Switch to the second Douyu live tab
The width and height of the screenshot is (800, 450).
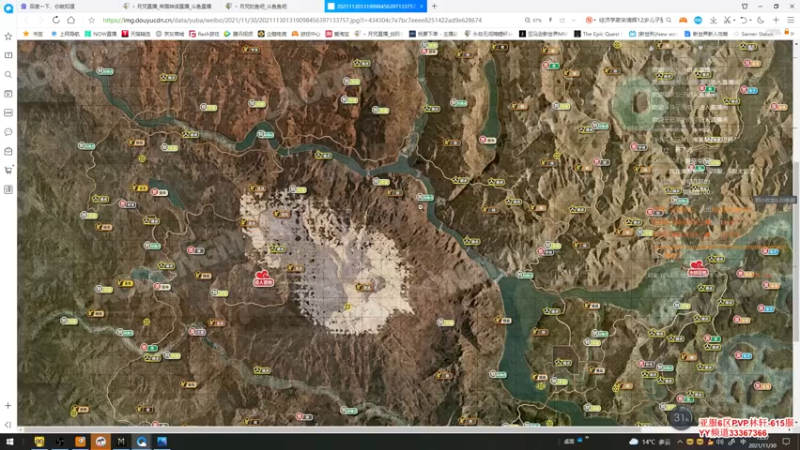[171, 6]
